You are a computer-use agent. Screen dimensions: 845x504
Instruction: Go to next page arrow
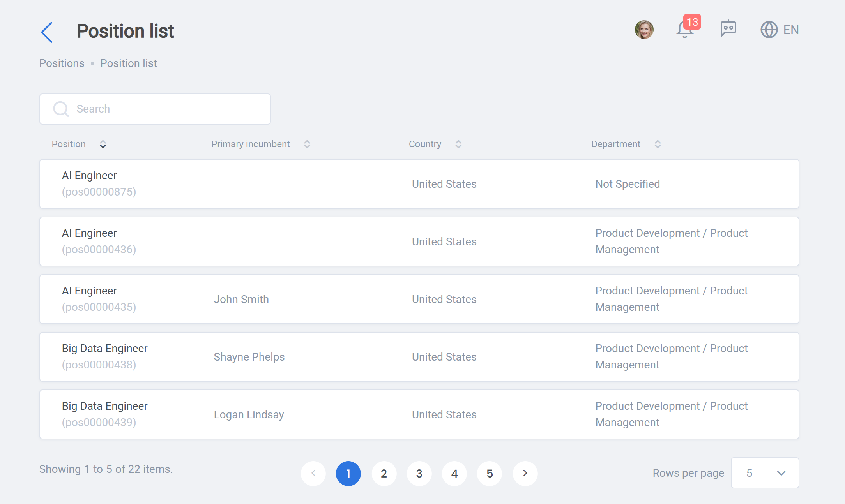525,473
